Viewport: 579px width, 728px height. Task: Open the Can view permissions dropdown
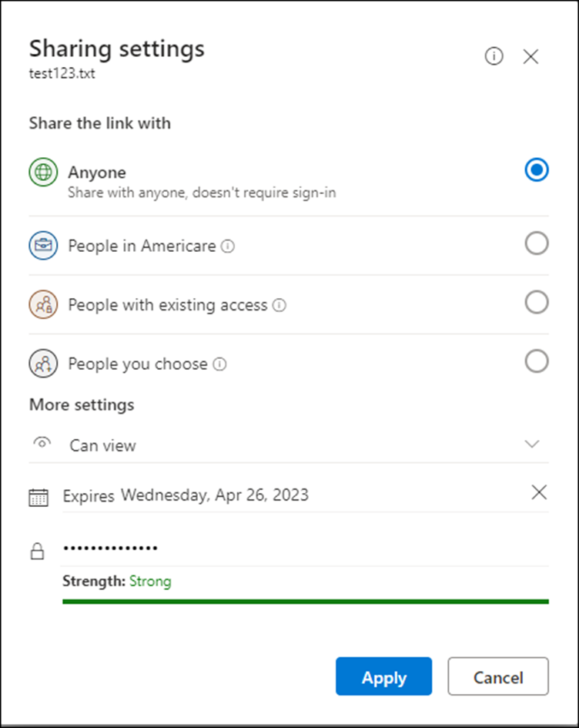point(532,444)
